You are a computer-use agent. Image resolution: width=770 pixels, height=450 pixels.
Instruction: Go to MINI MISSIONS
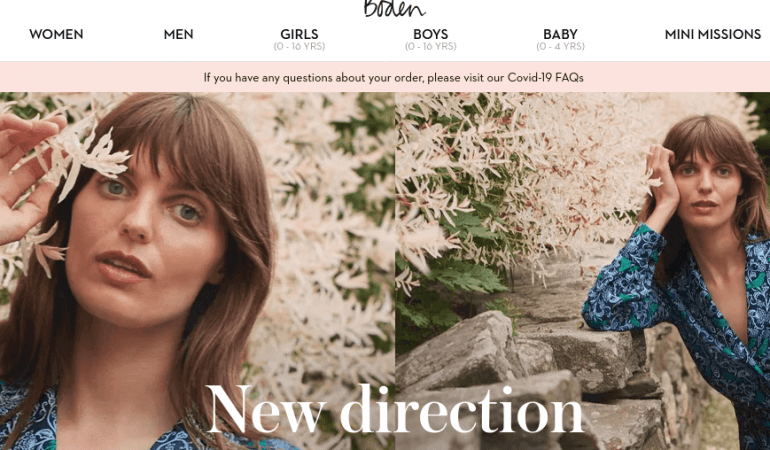[713, 34]
